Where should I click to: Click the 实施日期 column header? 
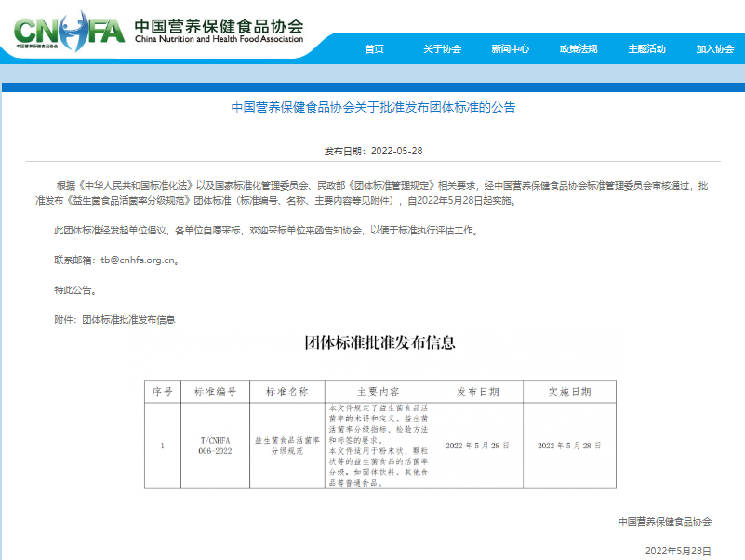(569, 392)
